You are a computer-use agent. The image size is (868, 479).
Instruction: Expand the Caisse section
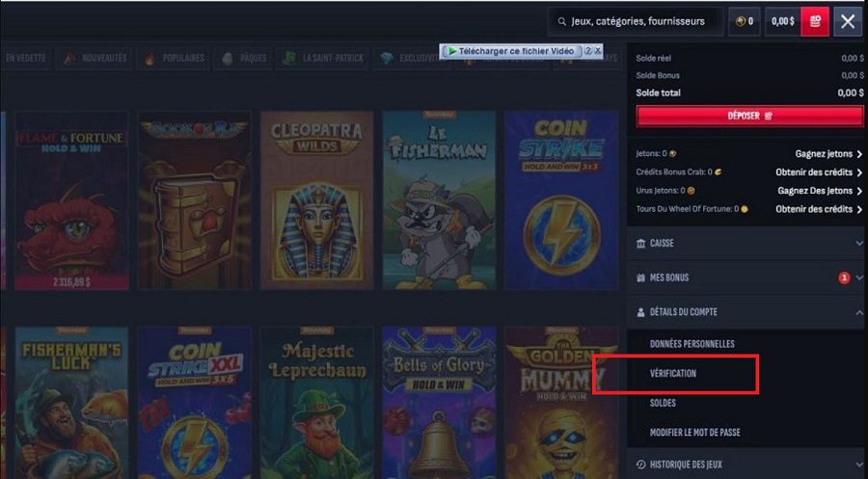click(747, 244)
